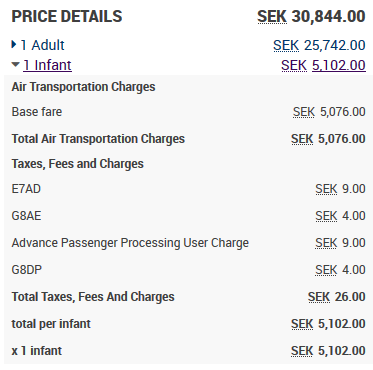The height and width of the screenshot is (370, 373).
Task: Click SEK abbreviation on G8DP row
Action: click(x=326, y=270)
